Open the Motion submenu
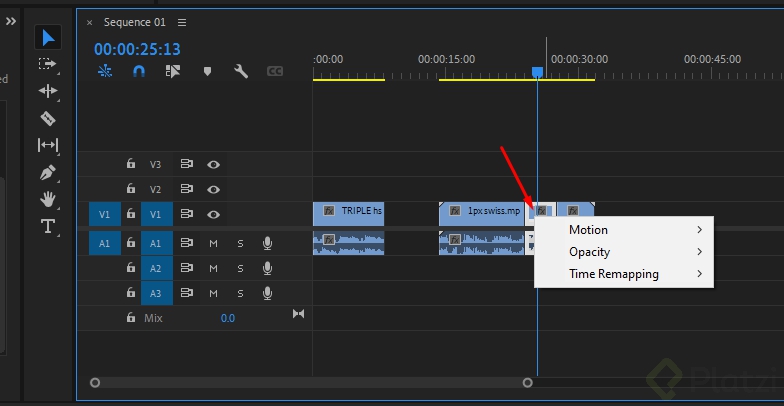 click(x=624, y=230)
